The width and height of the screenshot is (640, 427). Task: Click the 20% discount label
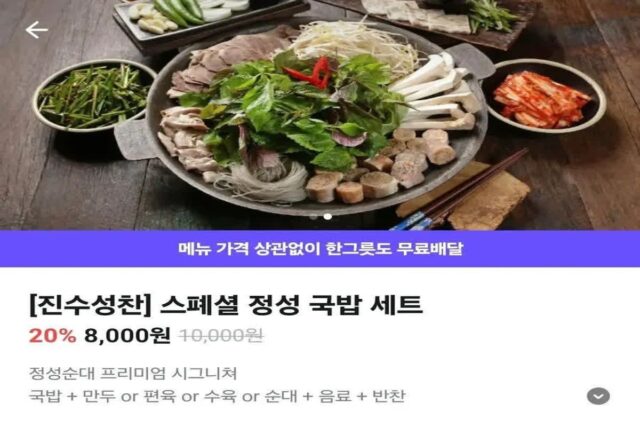click(53, 336)
